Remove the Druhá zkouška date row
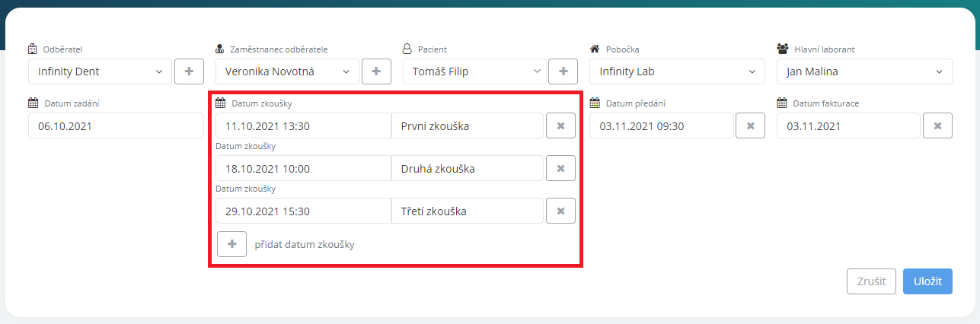The width and height of the screenshot is (980, 324). 561,168
